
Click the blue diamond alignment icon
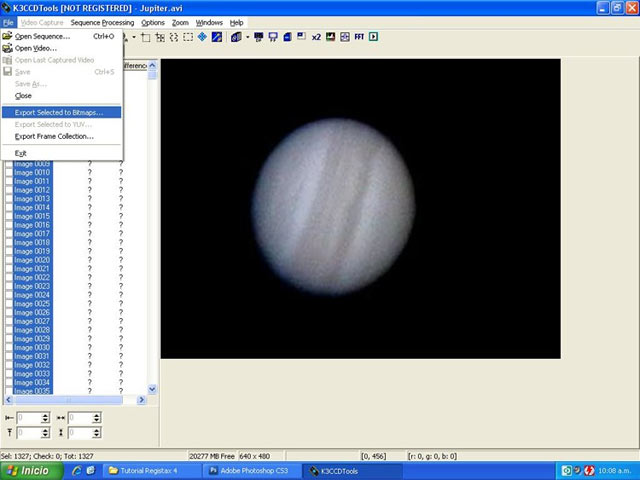pyautogui.click(x=202, y=37)
